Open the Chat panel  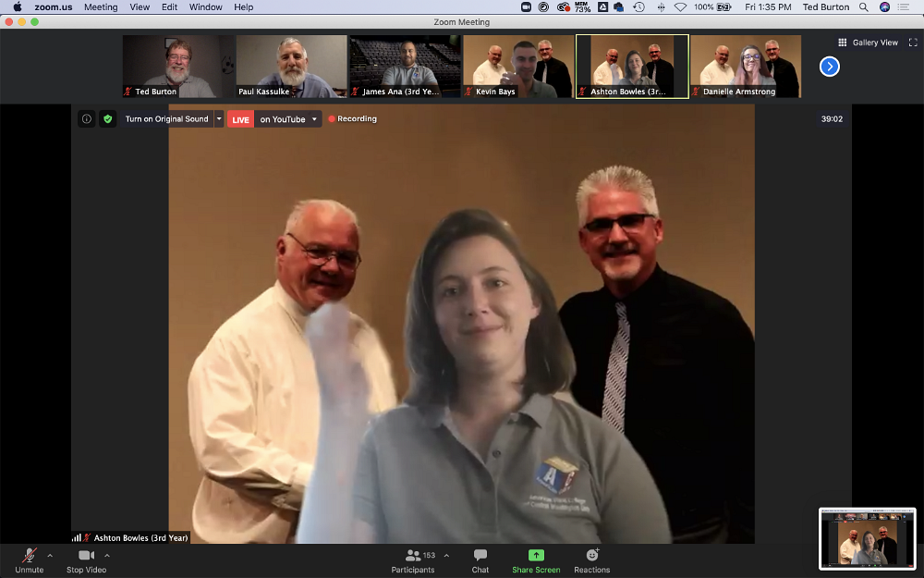[480, 560]
